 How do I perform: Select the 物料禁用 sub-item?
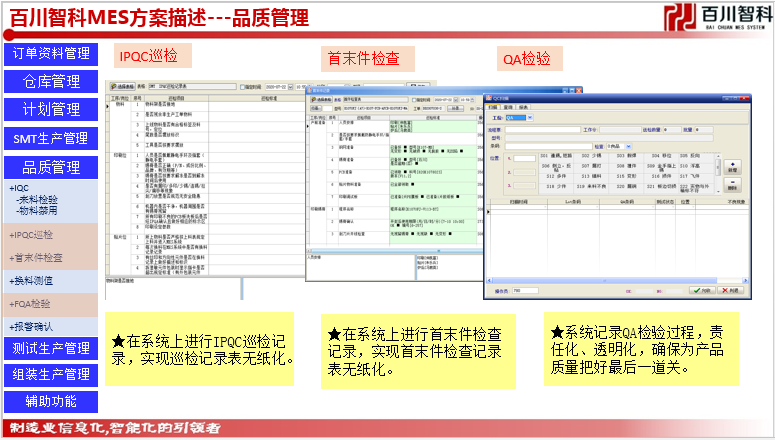pos(37,211)
